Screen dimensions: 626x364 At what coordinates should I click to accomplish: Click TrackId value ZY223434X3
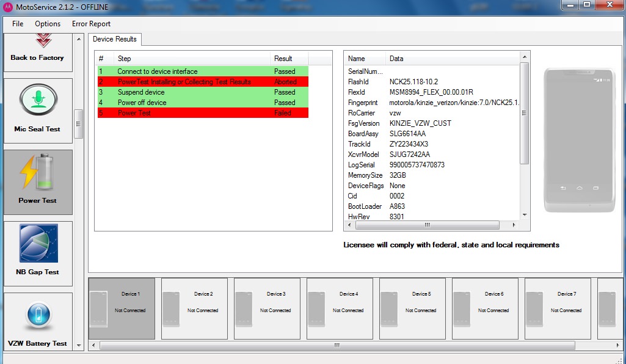pos(409,144)
